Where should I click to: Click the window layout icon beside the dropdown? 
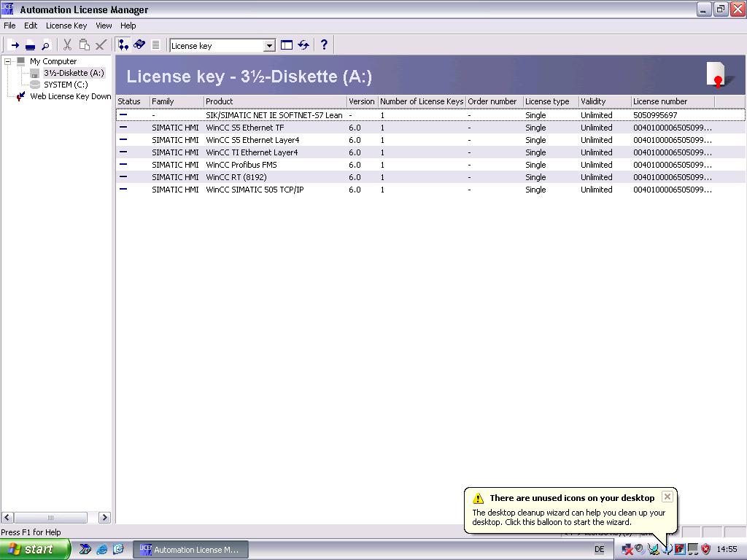287,45
